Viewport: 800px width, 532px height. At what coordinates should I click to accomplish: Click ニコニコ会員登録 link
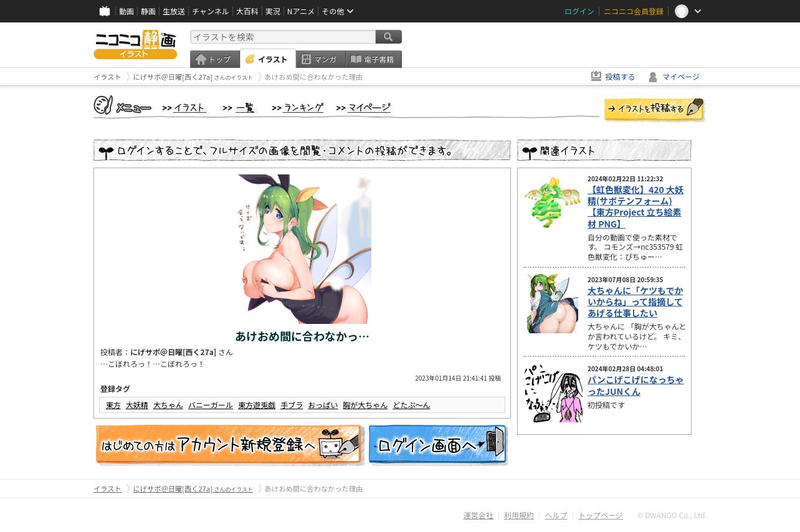(x=634, y=11)
